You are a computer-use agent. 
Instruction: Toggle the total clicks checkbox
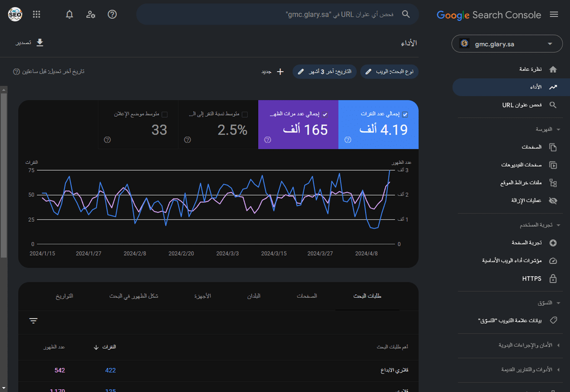(x=405, y=115)
